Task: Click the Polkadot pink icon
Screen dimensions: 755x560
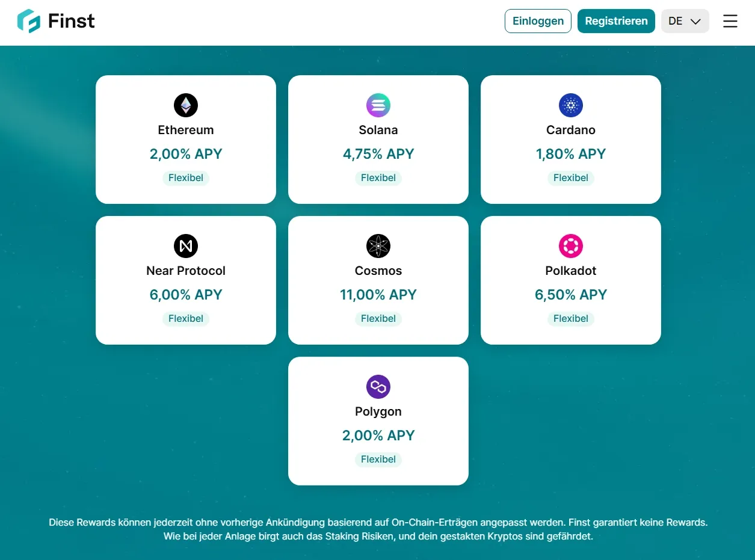Action: (571, 246)
